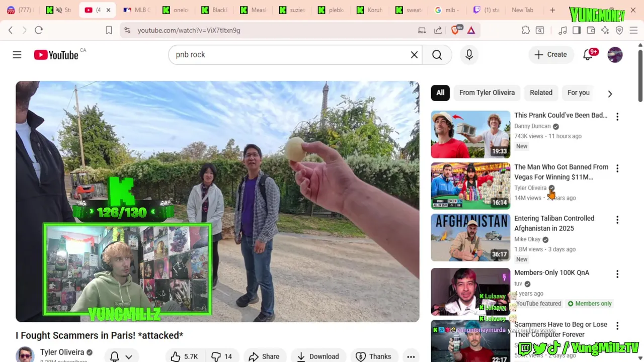644x362 pixels.
Task: Select the "All" filter chip
Action: (x=440, y=93)
